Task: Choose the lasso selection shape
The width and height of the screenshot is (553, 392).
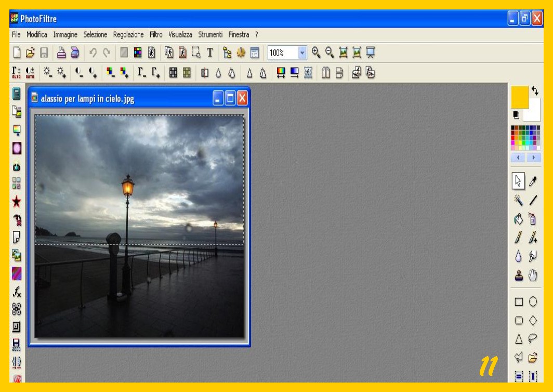Action: tap(533, 339)
